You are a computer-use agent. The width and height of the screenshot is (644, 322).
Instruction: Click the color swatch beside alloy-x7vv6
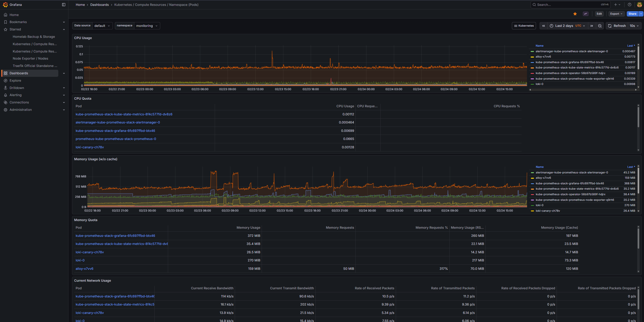(532, 57)
